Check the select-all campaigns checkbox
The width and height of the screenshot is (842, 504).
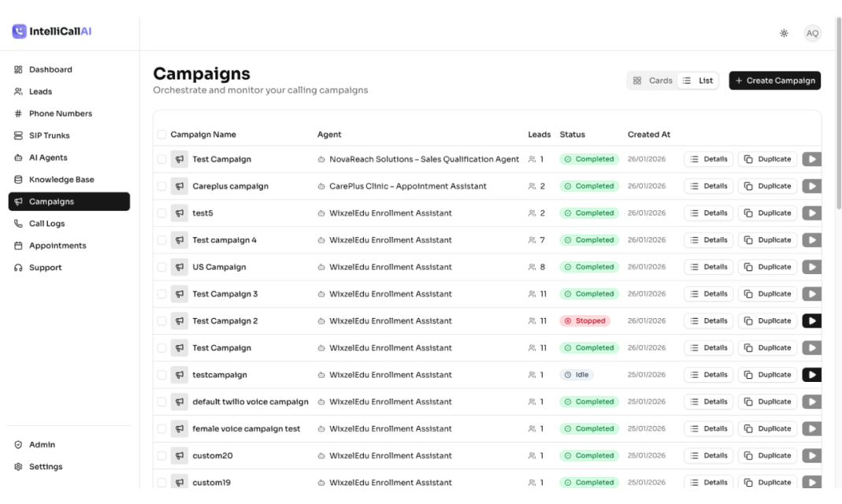point(161,135)
